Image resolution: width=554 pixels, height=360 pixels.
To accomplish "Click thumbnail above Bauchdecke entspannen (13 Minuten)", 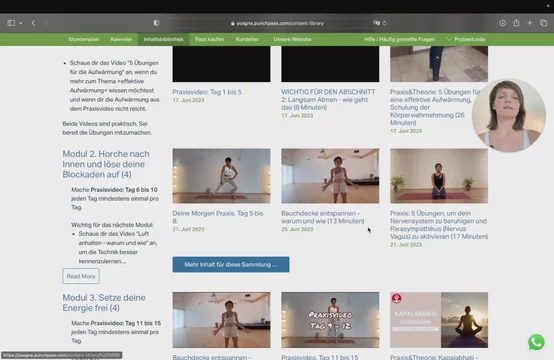I will (x=330, y=176).
